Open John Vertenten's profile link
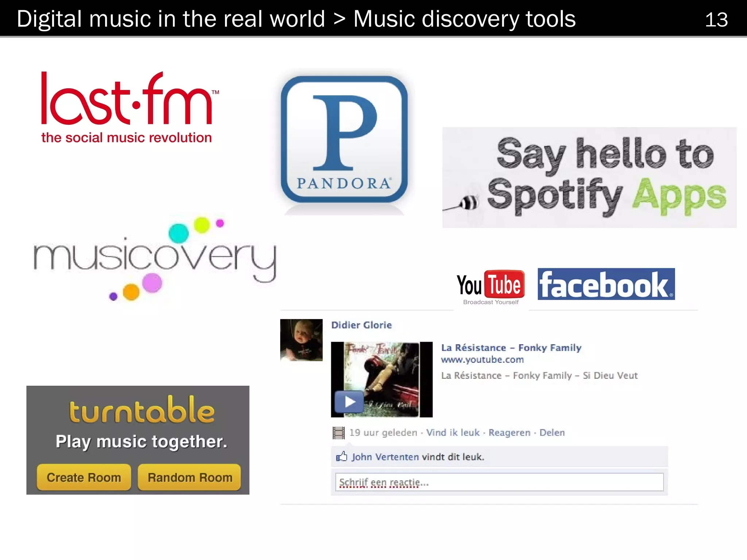The image size is (747, 560). (385, 457)
